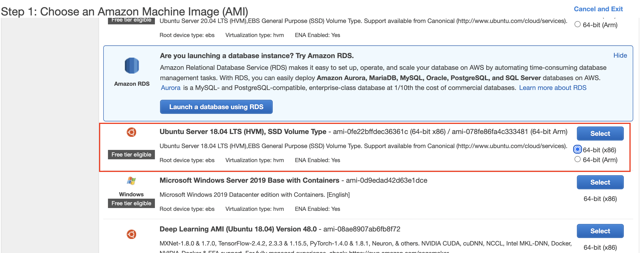Click Microsoft Windows Server 2019 Base title
The height and width of the screenshot is (253, 644).
(249, 180)
